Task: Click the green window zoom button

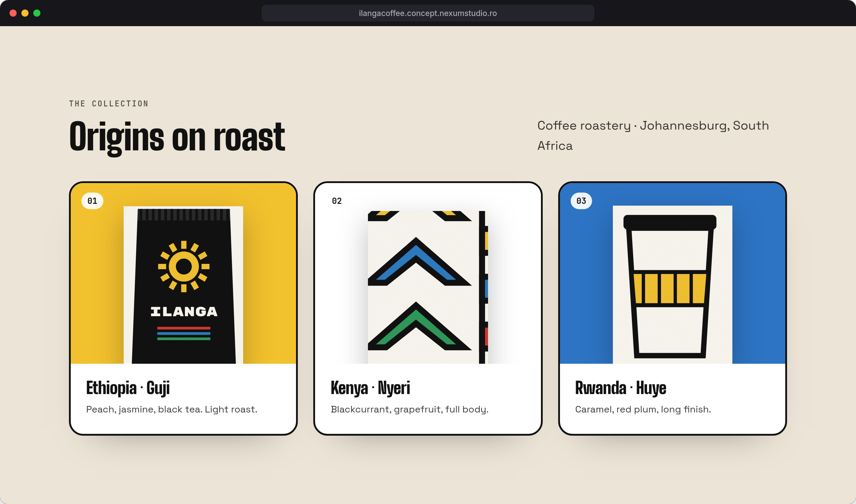Action: [37, 13]
